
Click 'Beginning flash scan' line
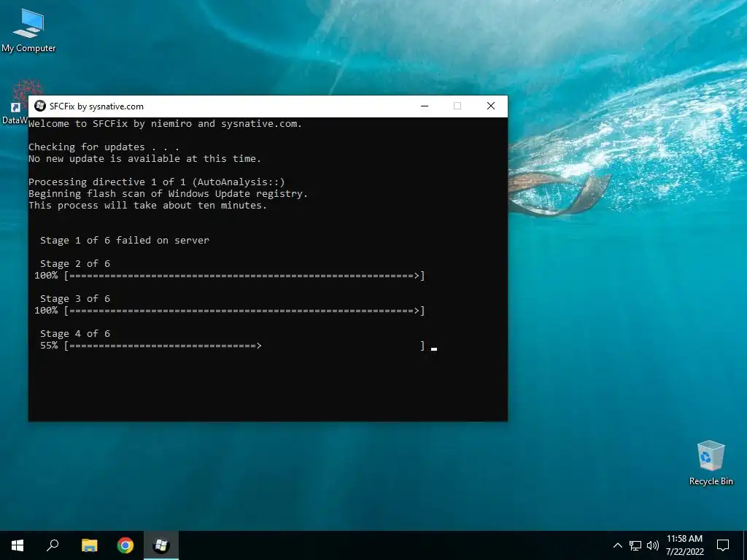coord(169,194)
